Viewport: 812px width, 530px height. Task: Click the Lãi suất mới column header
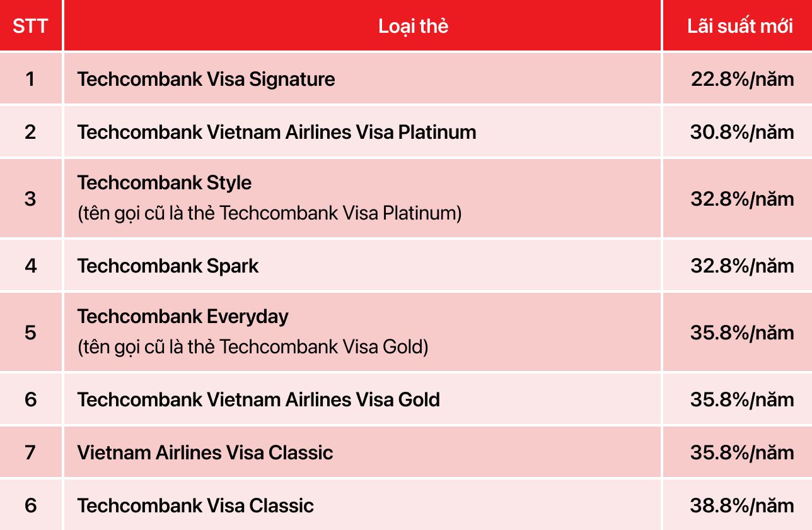point(740,26)
